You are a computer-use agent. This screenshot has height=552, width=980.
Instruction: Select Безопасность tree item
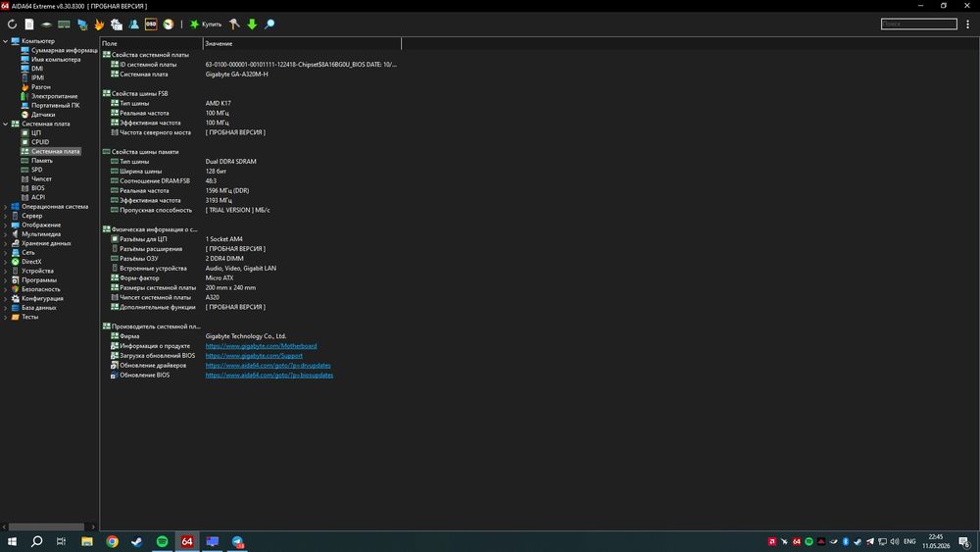tap(41, 289)
